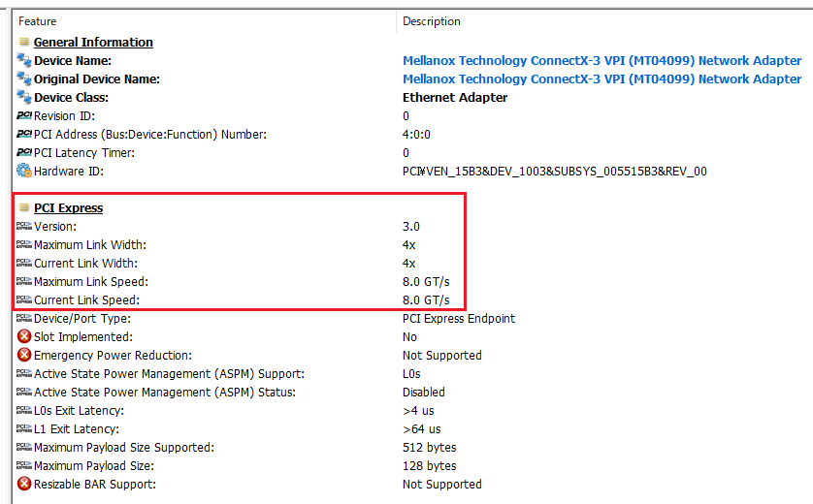Select the 128 bytes value
Viewport: 813px width, 504px height.
430,465
